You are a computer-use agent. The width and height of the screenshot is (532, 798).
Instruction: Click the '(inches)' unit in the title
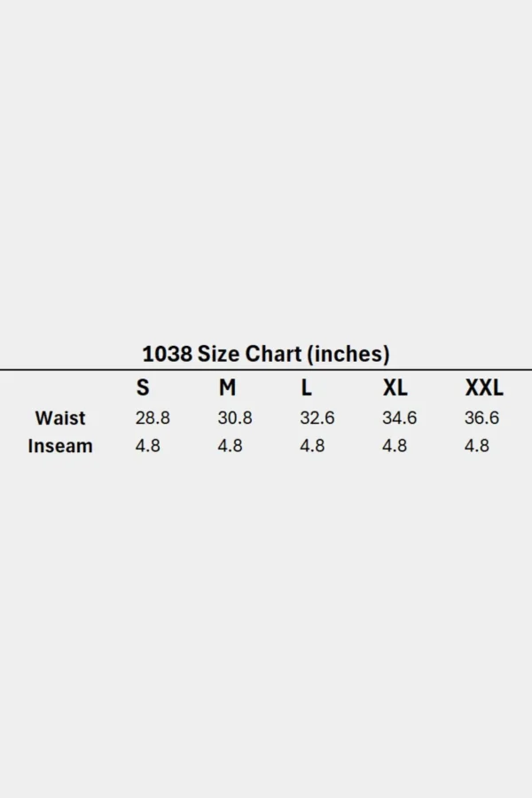click(348, 355)
